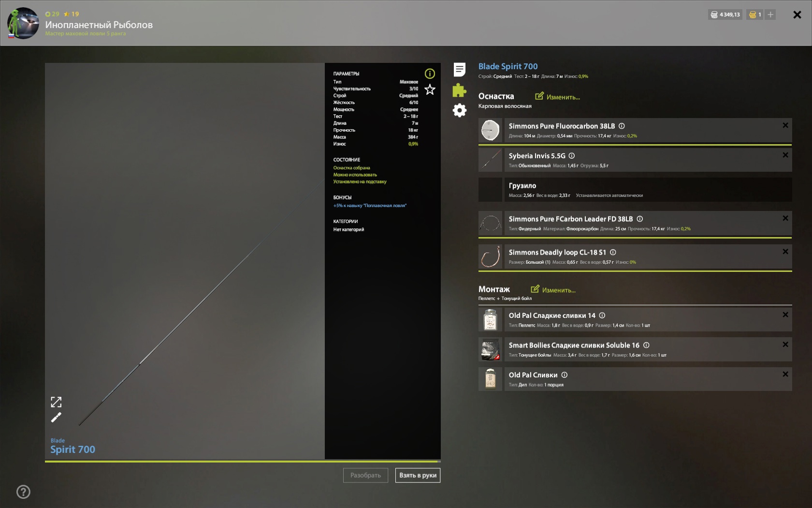The width and height of the screenshot is (812, 508).
Task: Open the description notes tab icon
Action: [x=459, y=70]
